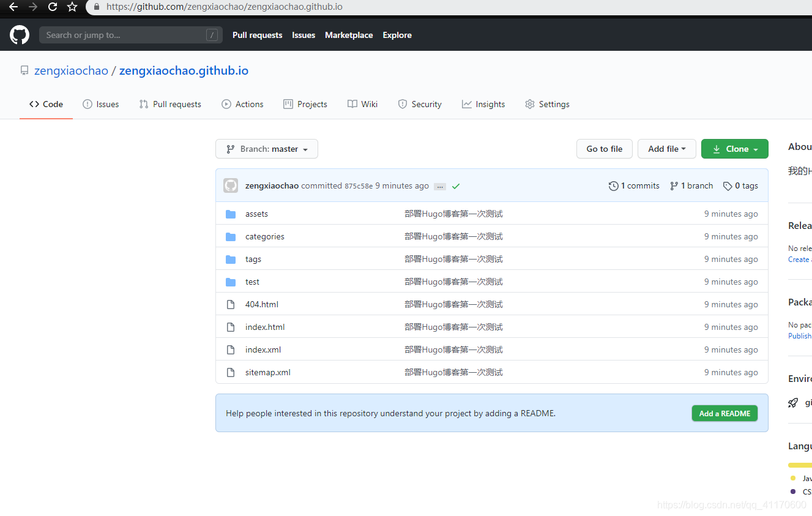Click committer name zengxiaochao in commit bar
This screenshot has width=812, height=516.
click(x=272, y=185)
